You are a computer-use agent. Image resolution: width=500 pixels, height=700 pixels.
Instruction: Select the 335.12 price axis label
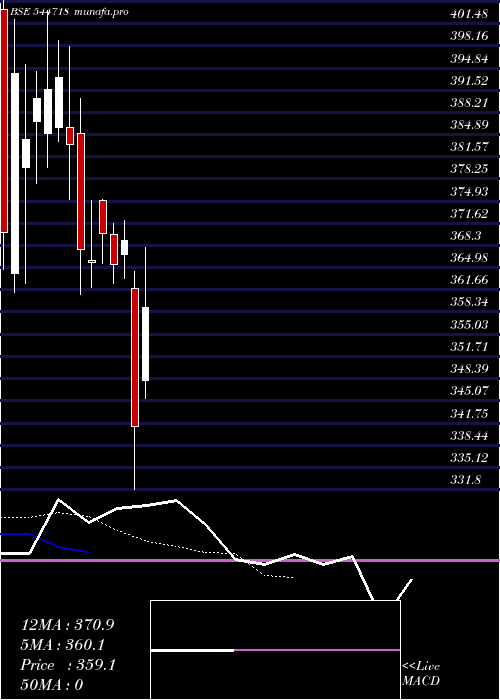click(469, 458)
